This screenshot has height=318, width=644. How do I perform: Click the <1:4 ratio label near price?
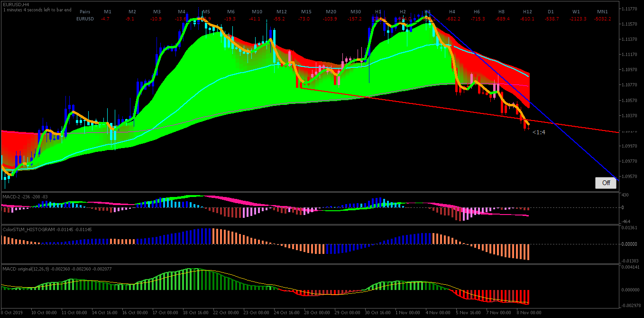click(x=539, y=132)
